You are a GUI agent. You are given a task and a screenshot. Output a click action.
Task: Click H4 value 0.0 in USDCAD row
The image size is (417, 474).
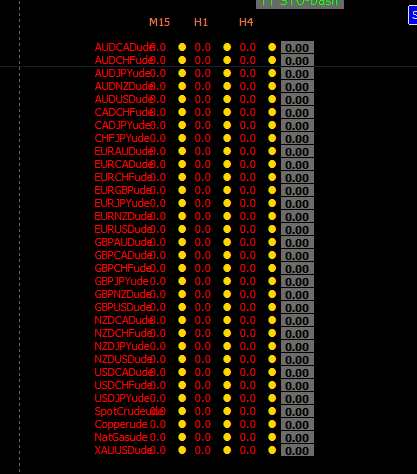248,372
